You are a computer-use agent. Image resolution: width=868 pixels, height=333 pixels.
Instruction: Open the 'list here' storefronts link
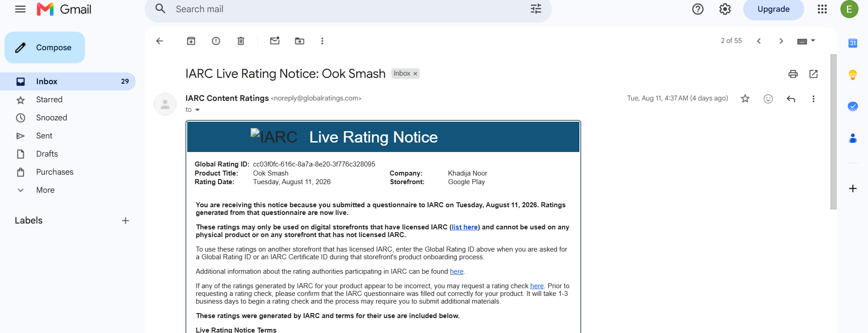coord(465,227)
